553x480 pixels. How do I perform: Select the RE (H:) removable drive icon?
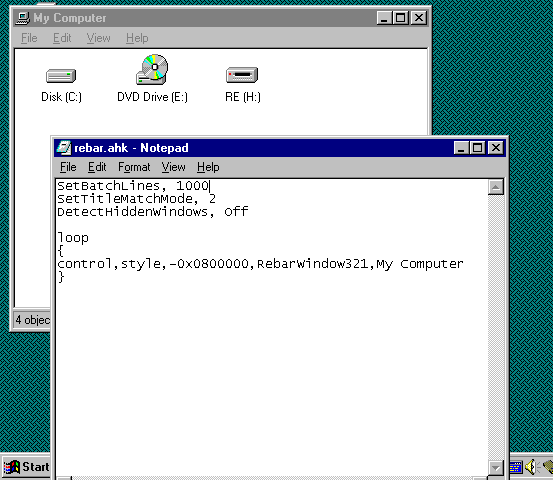(242, 75)
